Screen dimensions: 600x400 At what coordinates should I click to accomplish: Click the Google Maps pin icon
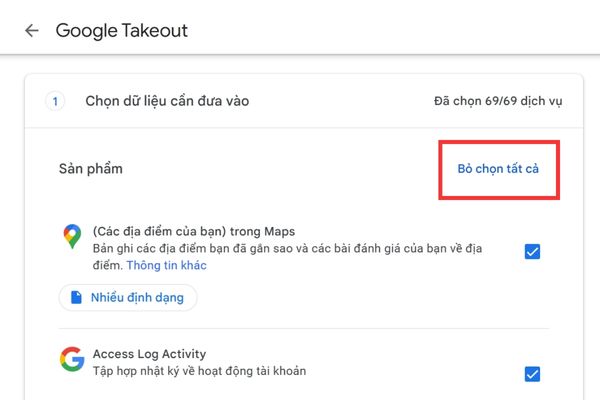coord(70,237)
